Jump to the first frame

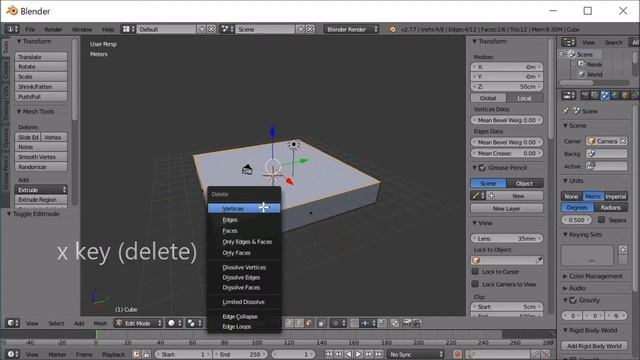329,354
